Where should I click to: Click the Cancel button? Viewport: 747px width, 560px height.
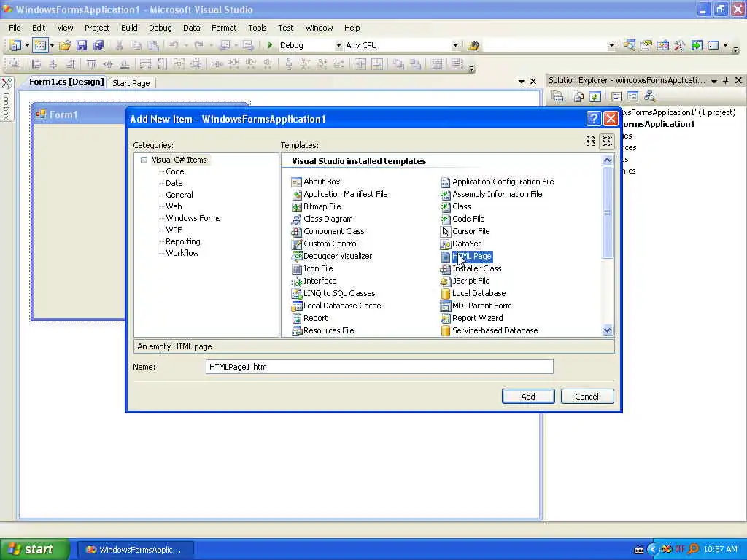(x=587, y=396)
